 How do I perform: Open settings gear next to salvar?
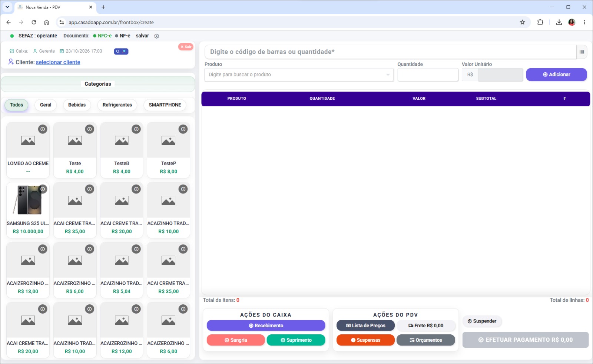156,36
